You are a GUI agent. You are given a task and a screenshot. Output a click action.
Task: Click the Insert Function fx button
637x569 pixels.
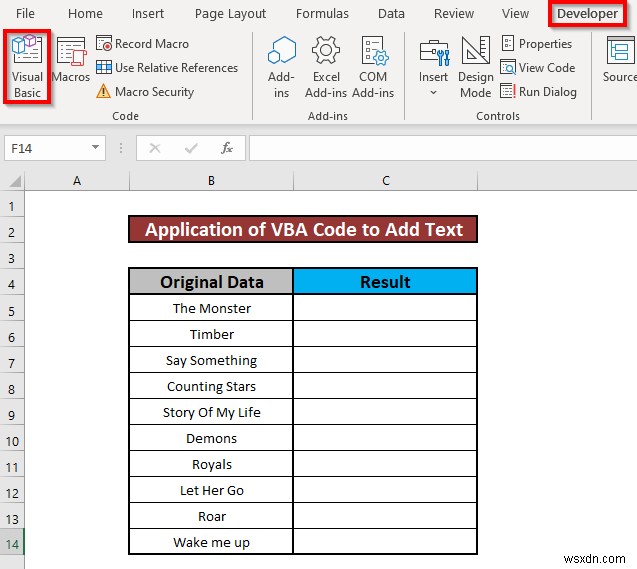pos(227,148)
